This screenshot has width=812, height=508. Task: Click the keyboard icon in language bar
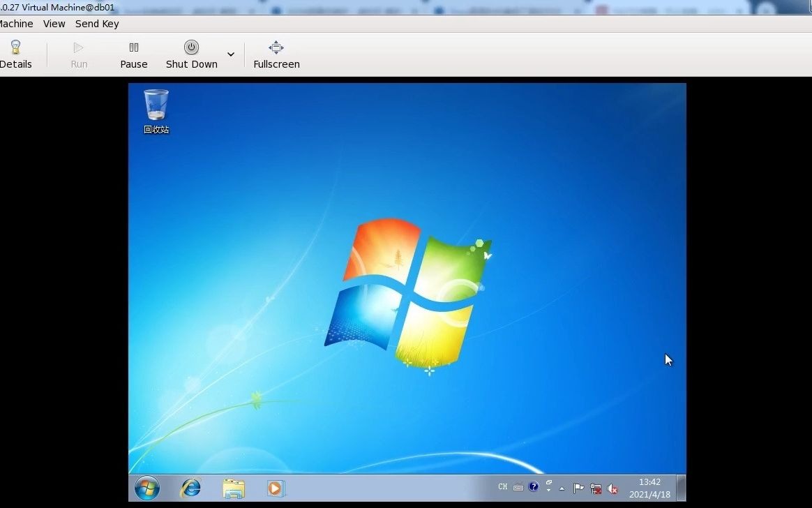518,487
